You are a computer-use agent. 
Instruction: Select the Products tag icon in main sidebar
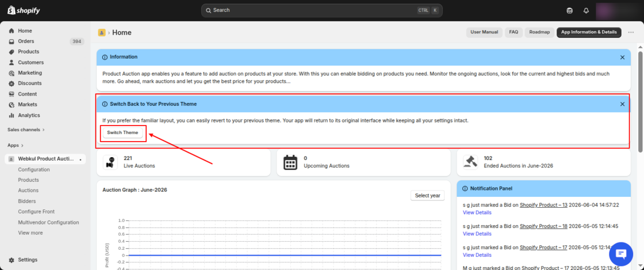[11, 52]
